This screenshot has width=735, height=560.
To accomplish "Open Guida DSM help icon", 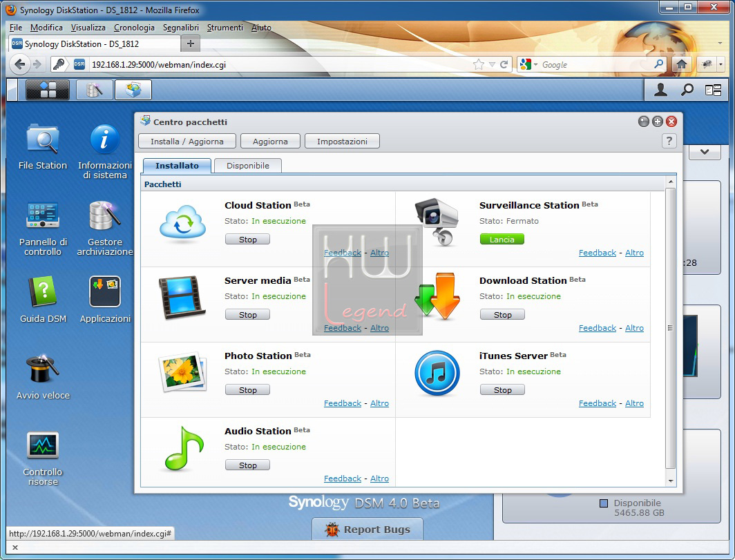I will 43,291.
